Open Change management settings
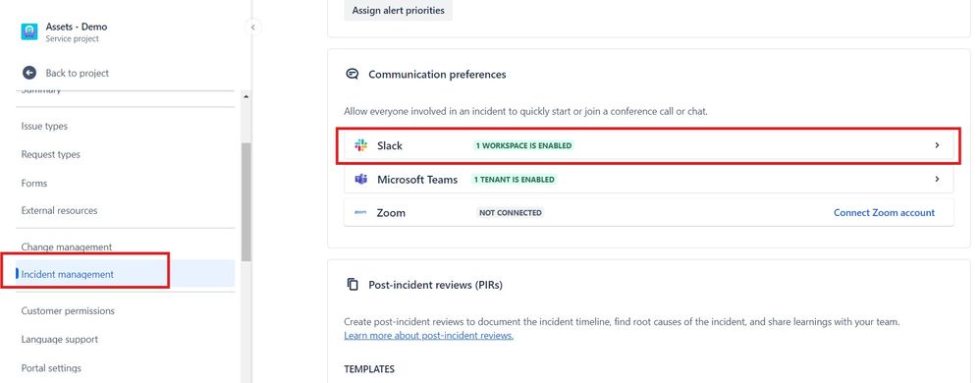This screenshot has width=980, height=383. pos(67,246)
